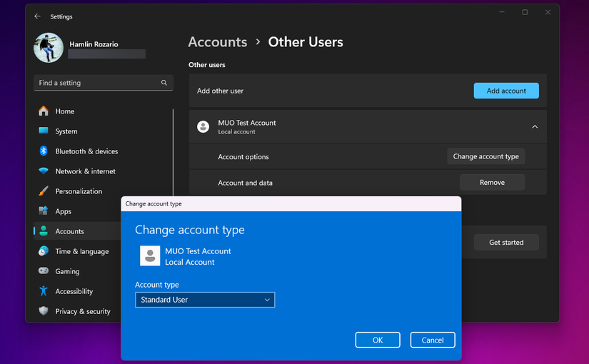Click the Personalization brush icon
589x364 pixels.
click(x=44, y=191)
